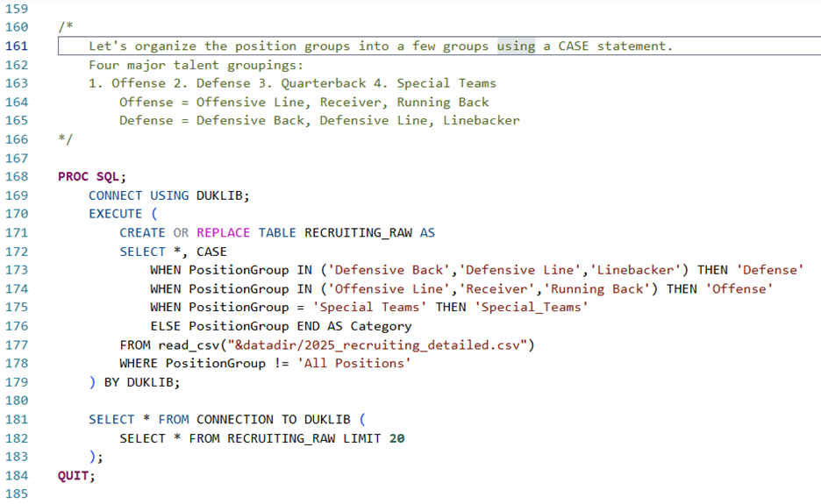Viewport: 821px width, 504px height.
Task: Click the 'Special_Teams' string value
Action: coord(531,307)
